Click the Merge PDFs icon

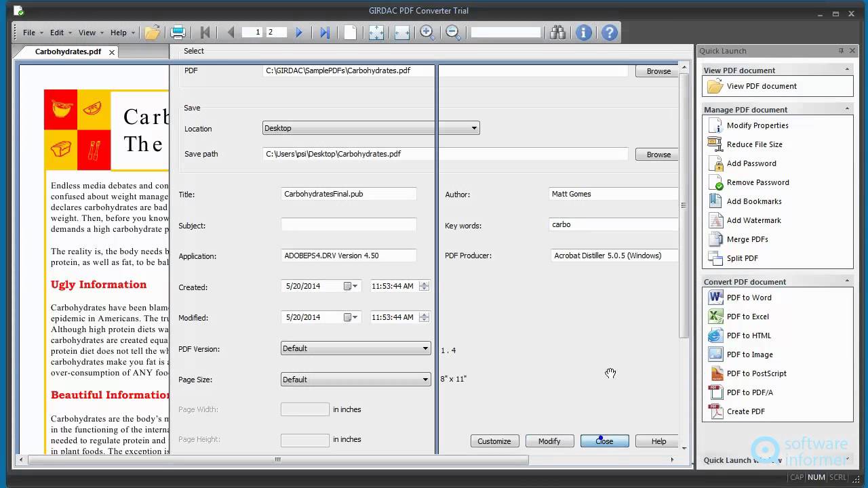pos(715,239)
